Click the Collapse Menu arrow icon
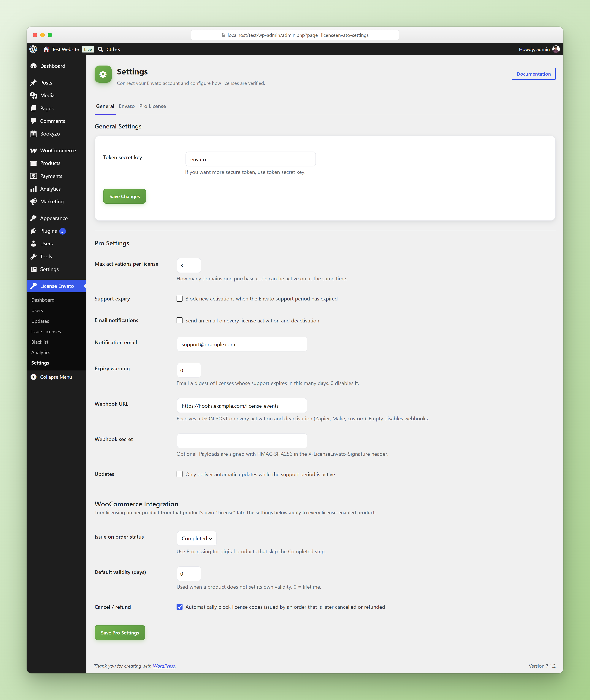 34,377
